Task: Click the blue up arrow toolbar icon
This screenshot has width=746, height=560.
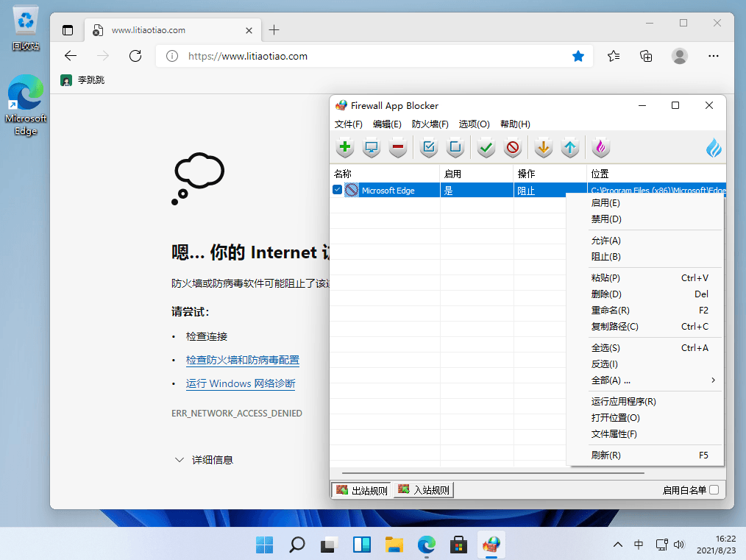Action: pos(570,147)
